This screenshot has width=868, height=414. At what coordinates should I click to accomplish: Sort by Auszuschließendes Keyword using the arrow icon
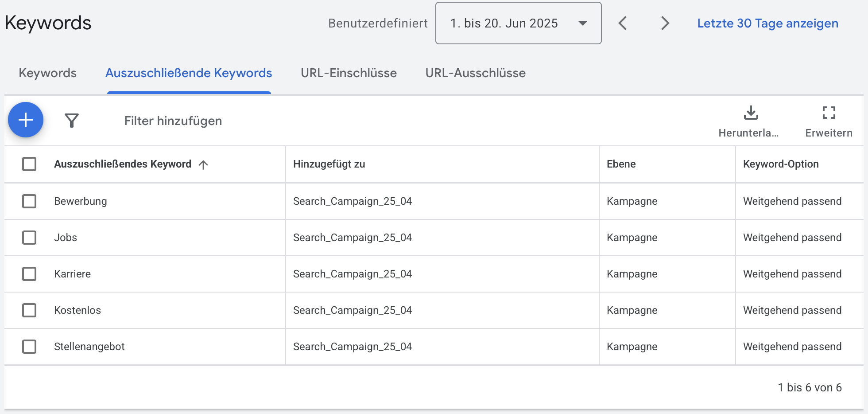coord(203,164)
